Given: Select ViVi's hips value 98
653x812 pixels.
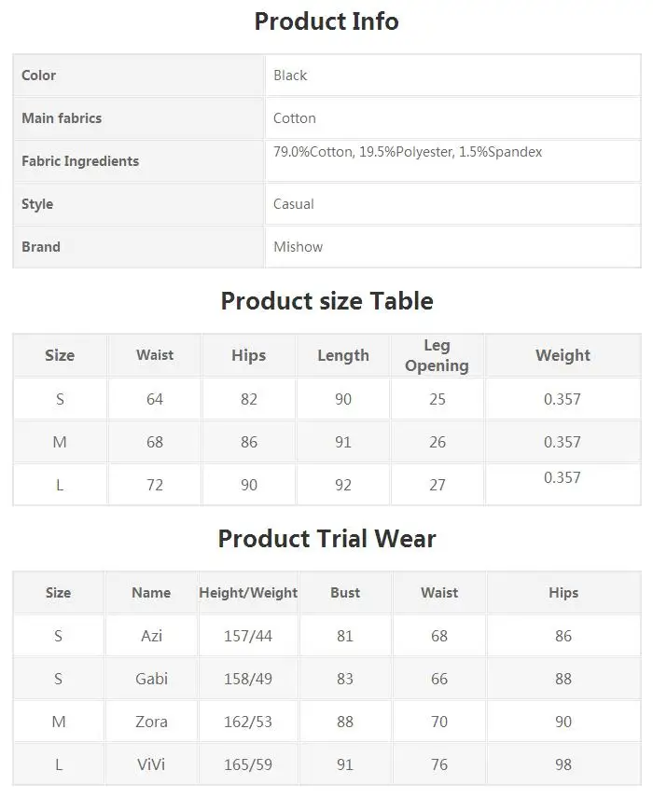Looking at the screenshot, I should click(563, 764).
